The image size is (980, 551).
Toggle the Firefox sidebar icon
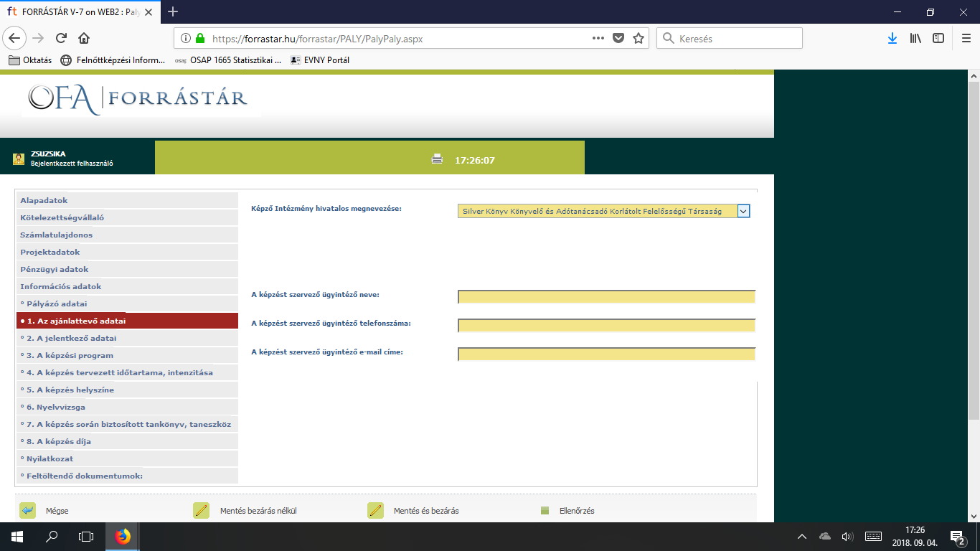pos(938,39)
